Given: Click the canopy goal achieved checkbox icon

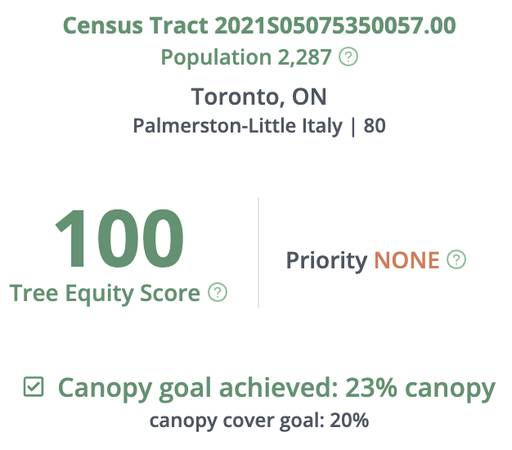Looking at the screenshot, I should [x=34, y=387].
